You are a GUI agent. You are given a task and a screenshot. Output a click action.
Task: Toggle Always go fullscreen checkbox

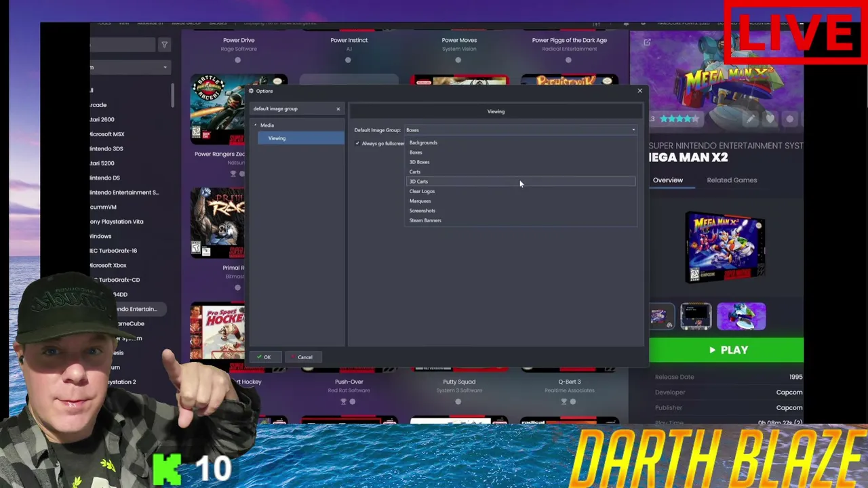click(x=357, y=144)
